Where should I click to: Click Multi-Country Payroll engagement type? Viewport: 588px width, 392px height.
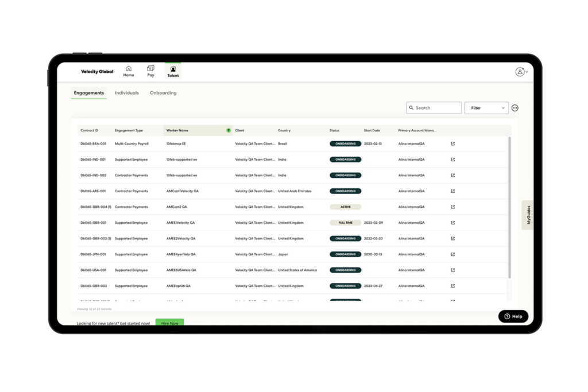(x=131, y=143)
